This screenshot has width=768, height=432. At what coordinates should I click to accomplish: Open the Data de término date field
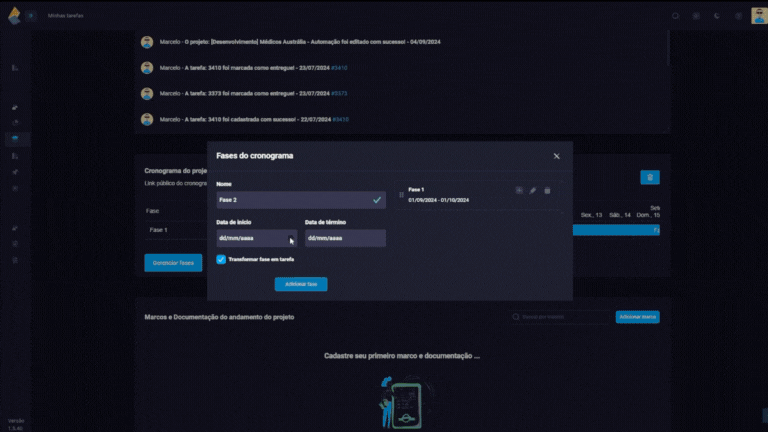(x=345, y=239)
